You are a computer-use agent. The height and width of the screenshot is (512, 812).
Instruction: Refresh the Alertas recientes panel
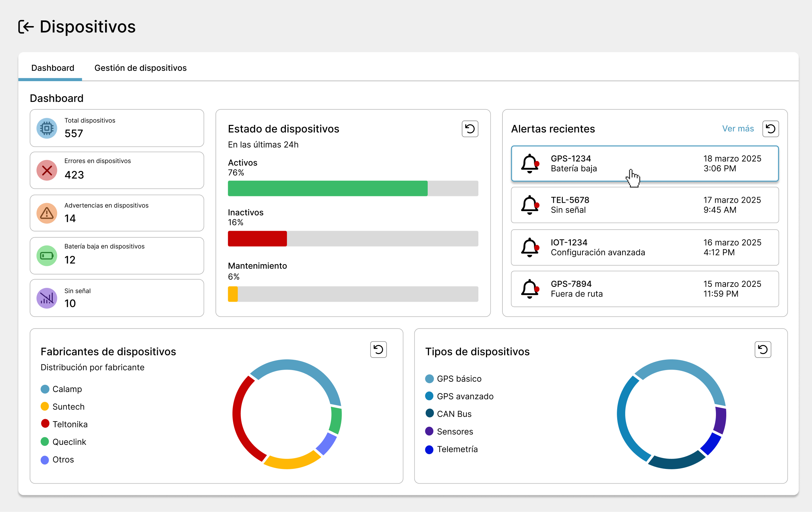pyautogui.click(x=770, y=129)
